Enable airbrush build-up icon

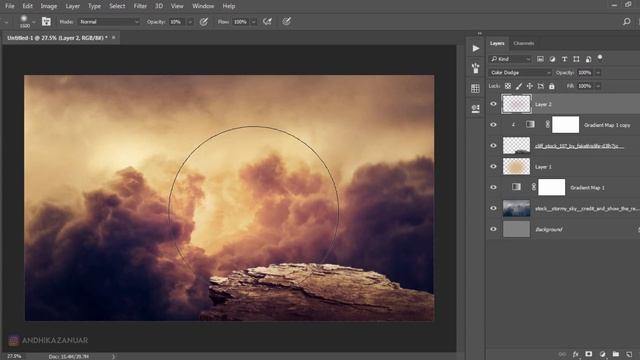(x=267, y=22)
